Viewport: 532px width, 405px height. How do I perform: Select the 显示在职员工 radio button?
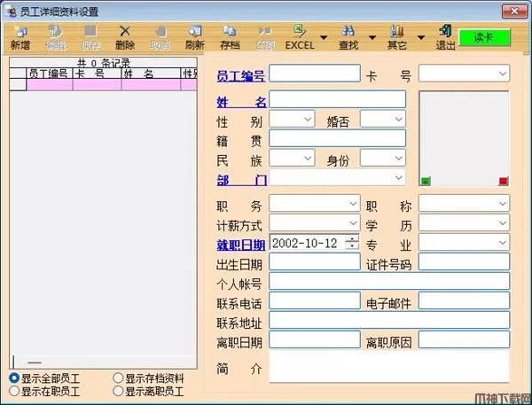(14, 391)
